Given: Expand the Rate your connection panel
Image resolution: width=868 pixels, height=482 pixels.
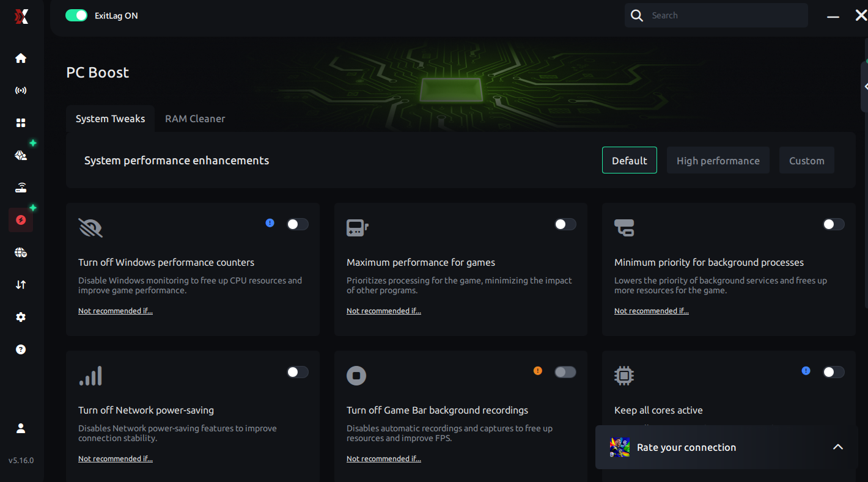Looking at the screenshot, I should 838,447.
